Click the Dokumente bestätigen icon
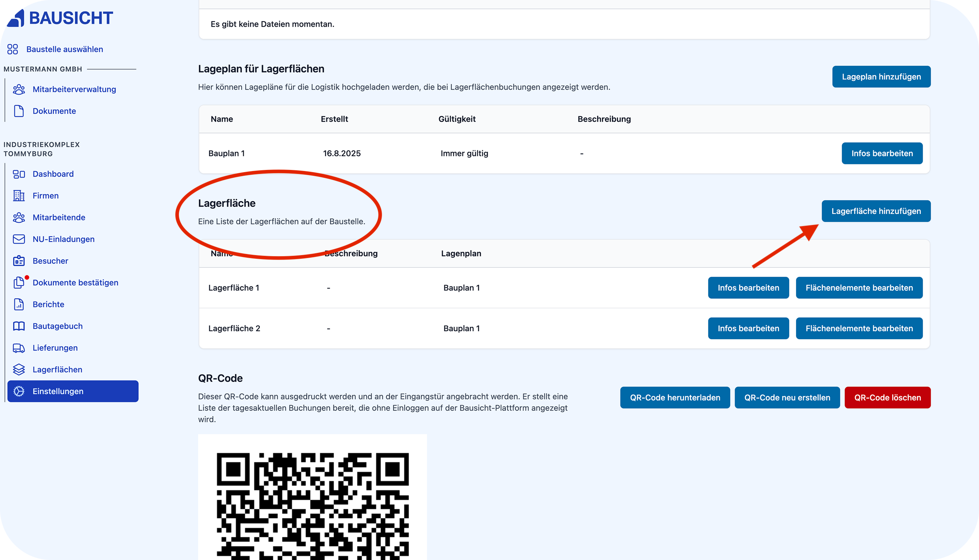979x560 pixels. coord(19,283)
